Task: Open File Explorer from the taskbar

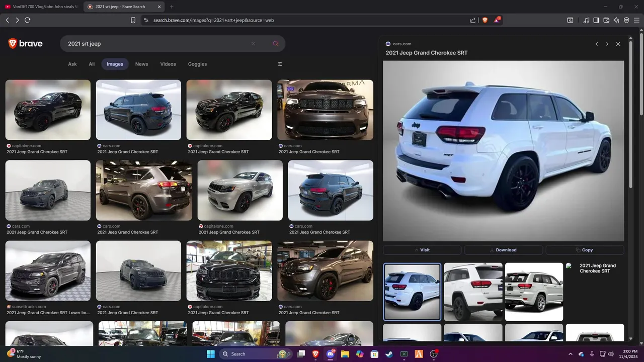Action: coord(345,354)
